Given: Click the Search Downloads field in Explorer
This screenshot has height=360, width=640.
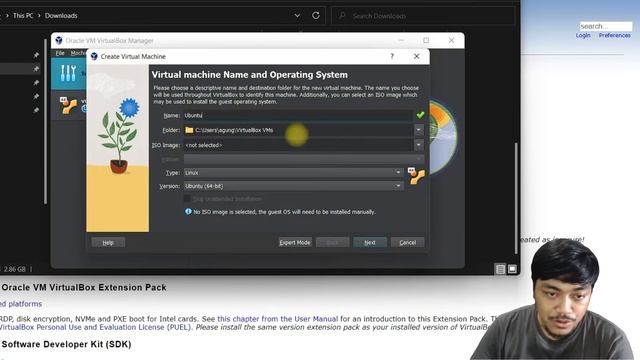Looking at the screenshot, I should tap(423, 16).
